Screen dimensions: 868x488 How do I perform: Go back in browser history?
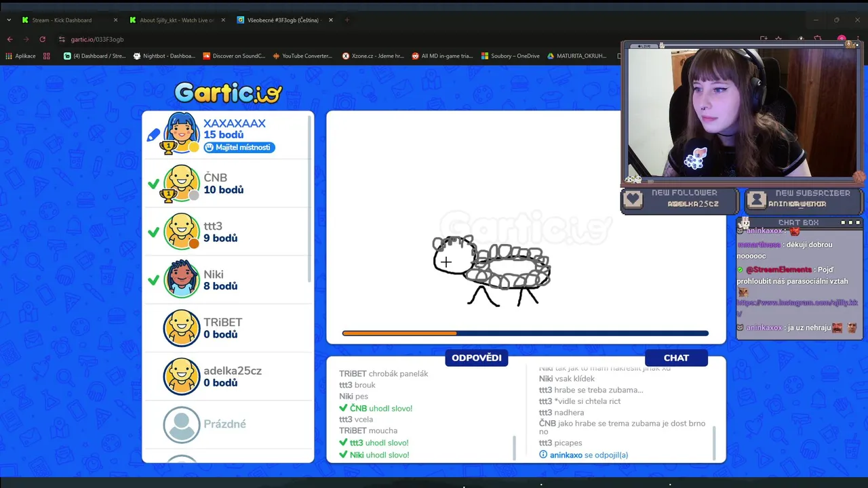[x=9, y=39]
